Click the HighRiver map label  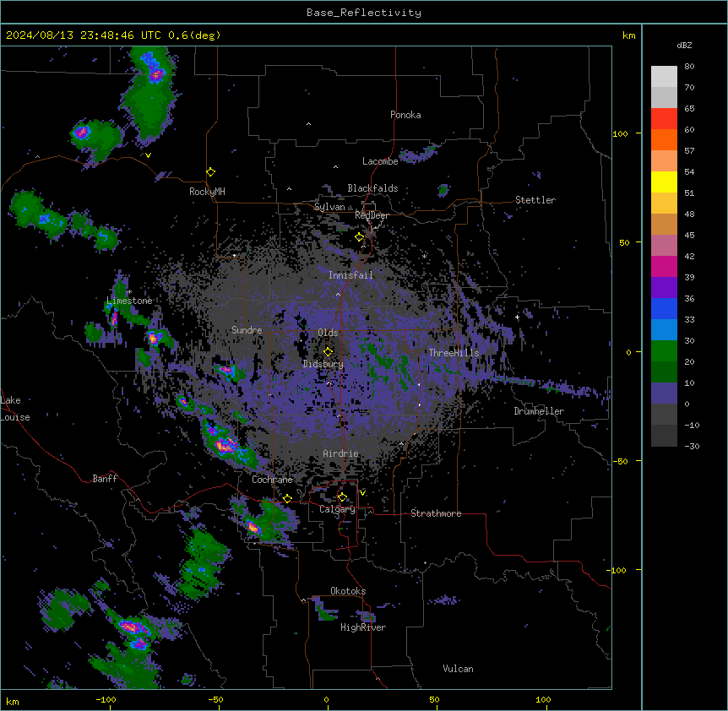pos(363,627)
